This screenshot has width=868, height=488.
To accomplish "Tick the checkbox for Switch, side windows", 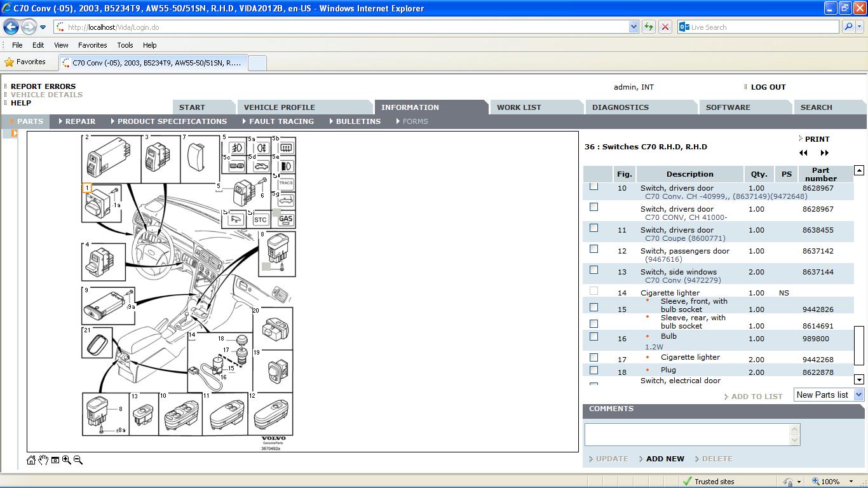I will click(x=593, y=270).
